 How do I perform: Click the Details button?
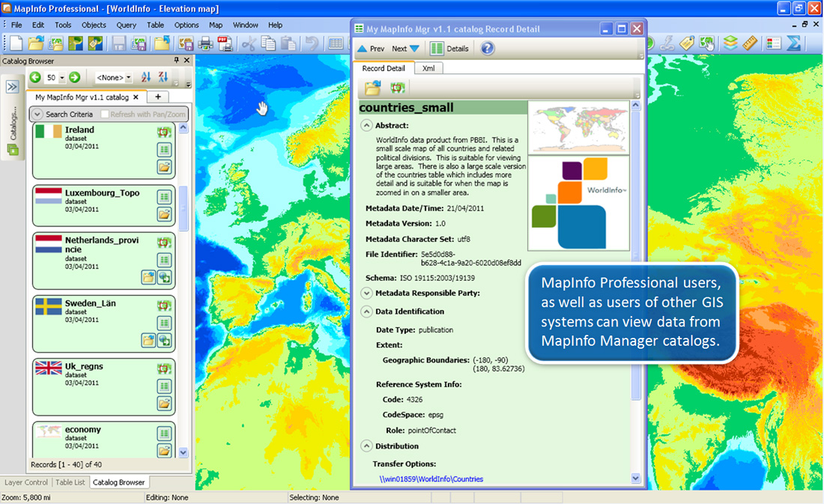[x=449, y=49]
